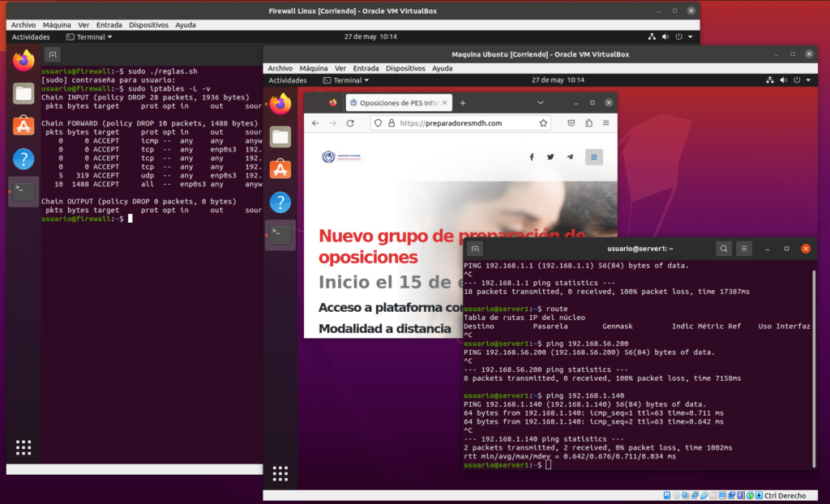Close the Oposiciones de PES tab

point(445,103)
